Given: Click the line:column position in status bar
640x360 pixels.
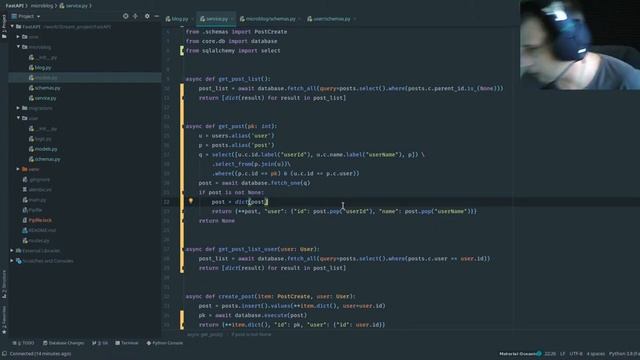Looking at the screenshot, I should [550, 353].
